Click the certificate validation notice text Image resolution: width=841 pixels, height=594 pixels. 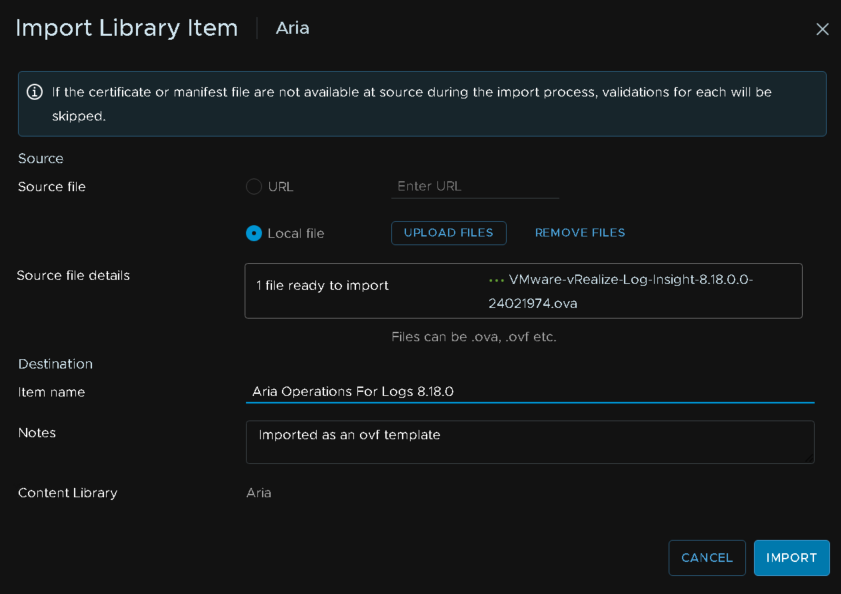pos(412,104)
